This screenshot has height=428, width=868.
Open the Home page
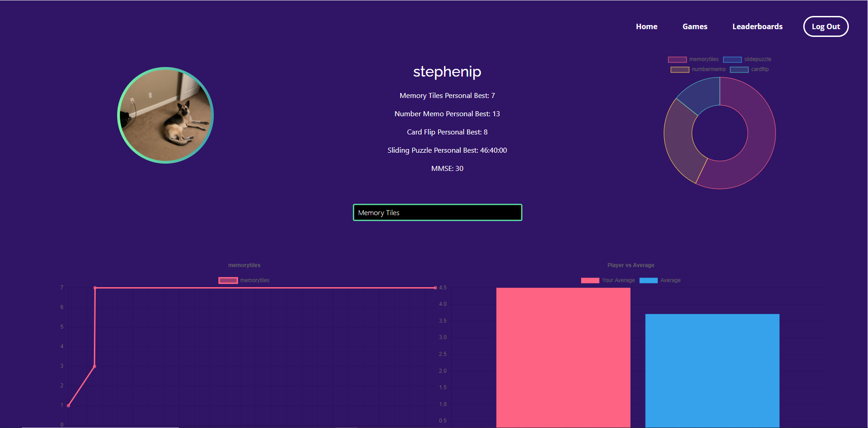point(646,26)
